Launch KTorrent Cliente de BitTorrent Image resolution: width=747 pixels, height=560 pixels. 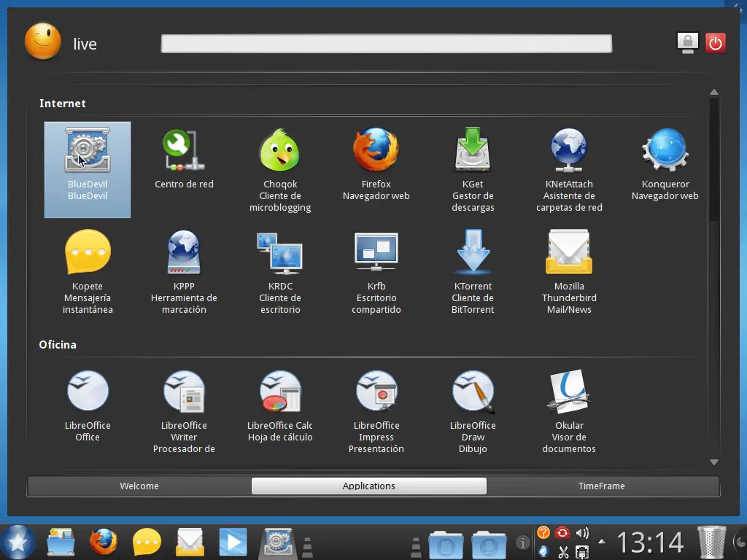473,271
